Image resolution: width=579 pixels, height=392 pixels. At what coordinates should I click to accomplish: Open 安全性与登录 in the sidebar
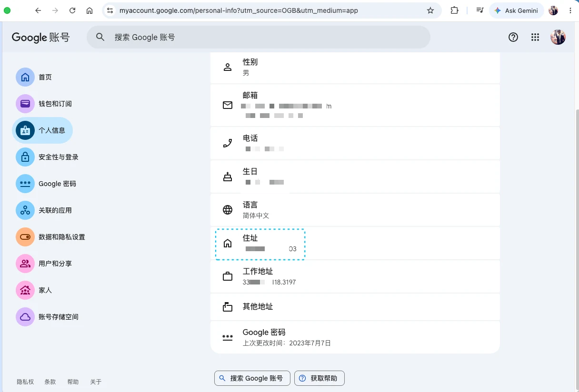pos(47,157)
